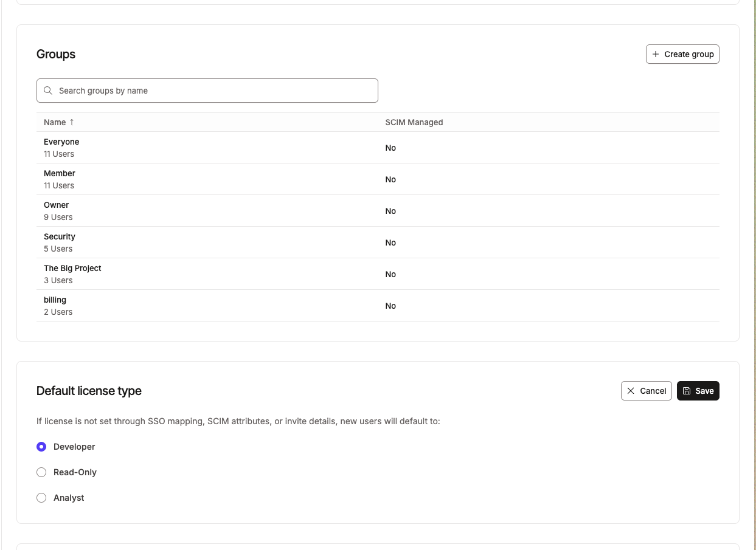Click the 5 Users count under Security
The image size is (756, 550).
click(58, 249)
